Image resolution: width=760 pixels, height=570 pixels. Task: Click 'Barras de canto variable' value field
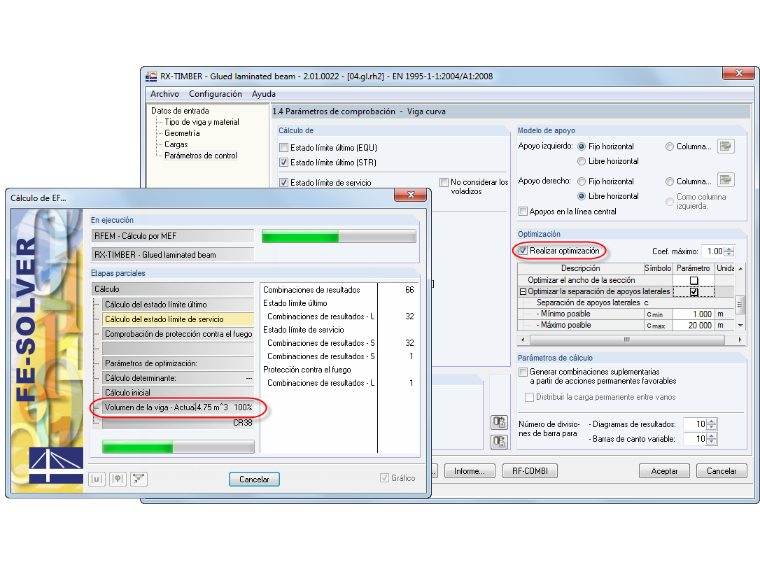695,439
